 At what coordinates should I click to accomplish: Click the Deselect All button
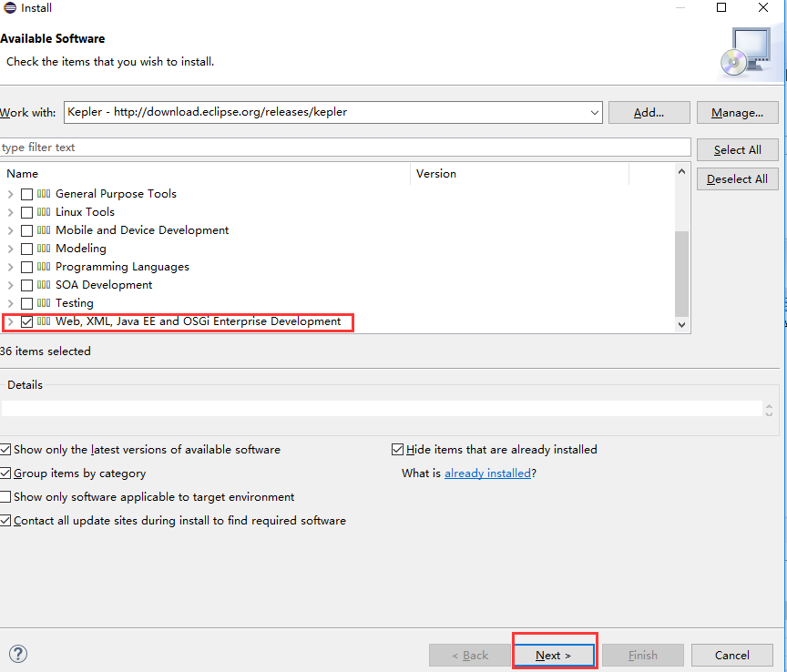click(x=737, y=179)
